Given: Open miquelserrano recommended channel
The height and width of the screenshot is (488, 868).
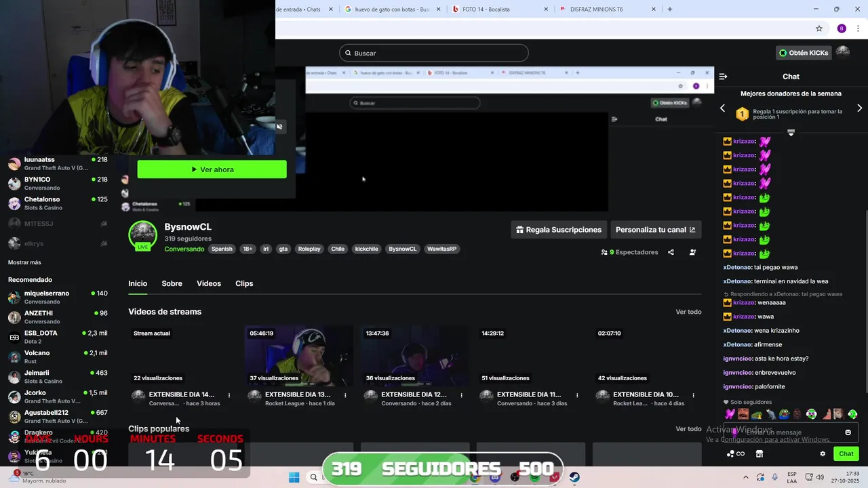Looking at the screenshot, I should pos(57,297).
